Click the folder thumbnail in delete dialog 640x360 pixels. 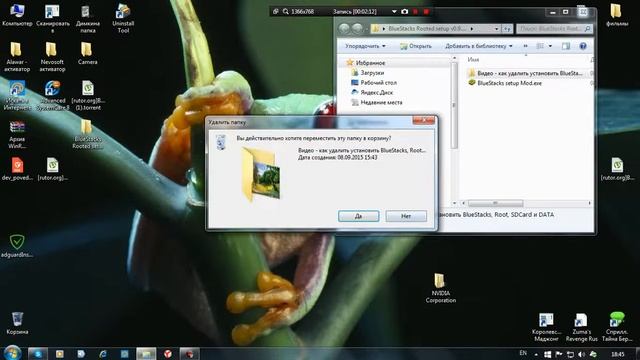click(x=261, y=175)
